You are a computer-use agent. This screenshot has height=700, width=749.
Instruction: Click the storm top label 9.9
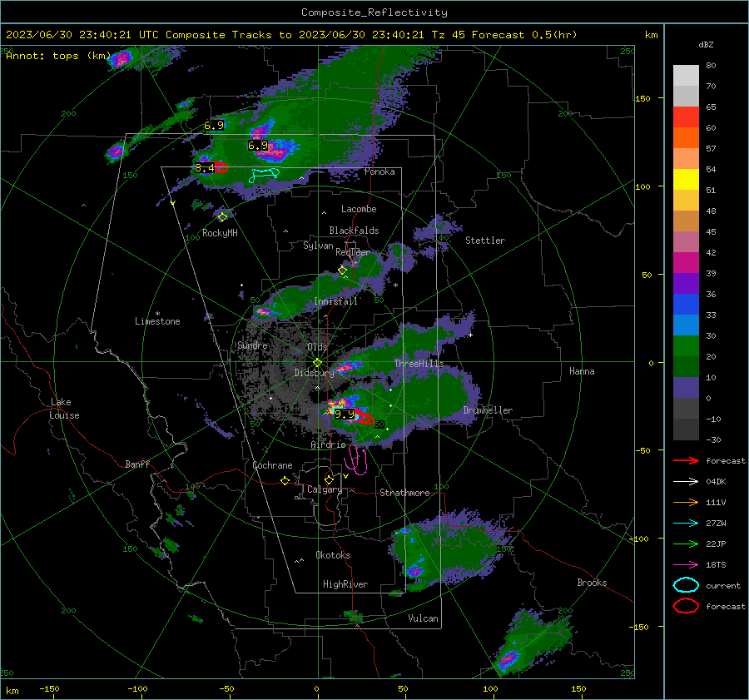point(345,415)
